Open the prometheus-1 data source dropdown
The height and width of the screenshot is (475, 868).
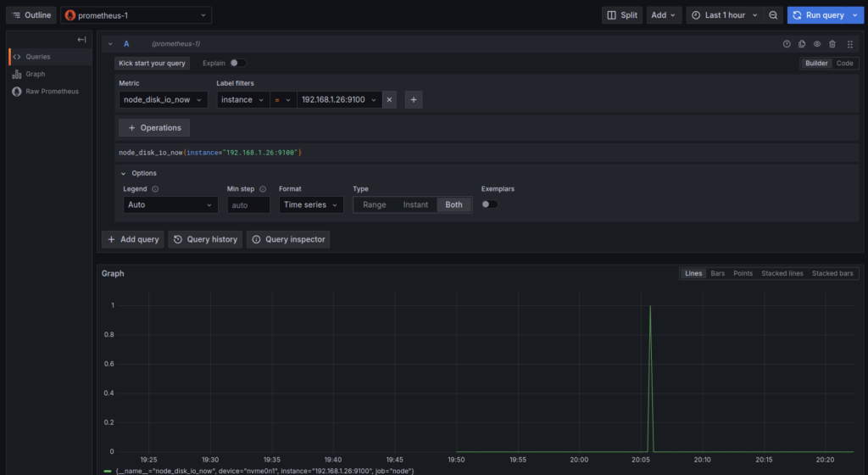[136, 15]
